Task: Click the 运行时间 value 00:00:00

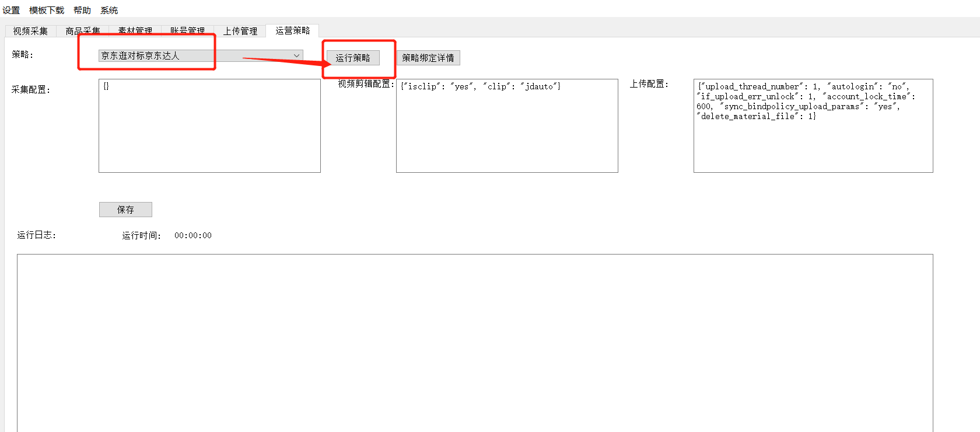Action: point(193,235)
